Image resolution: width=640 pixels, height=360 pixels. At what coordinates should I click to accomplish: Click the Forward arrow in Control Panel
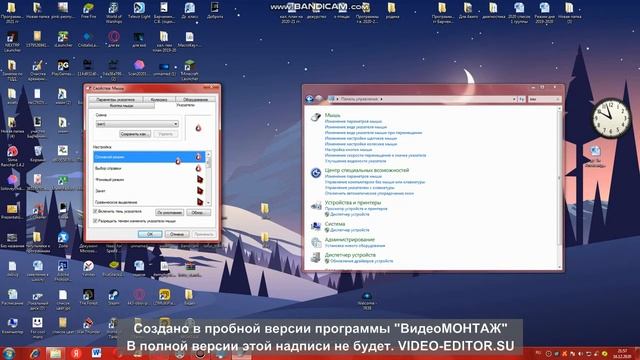click(x=319, y=99)
